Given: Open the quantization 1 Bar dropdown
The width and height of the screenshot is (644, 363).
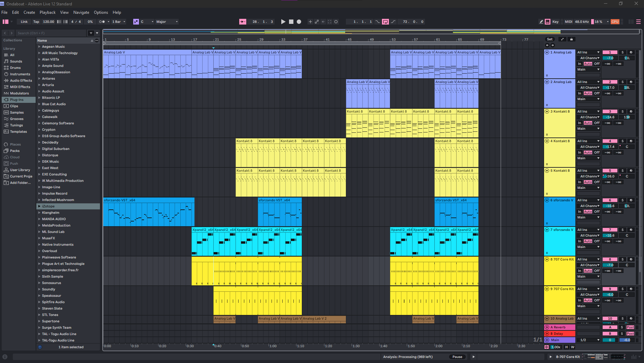Looking at the screenshot, I should pos(119,22).
